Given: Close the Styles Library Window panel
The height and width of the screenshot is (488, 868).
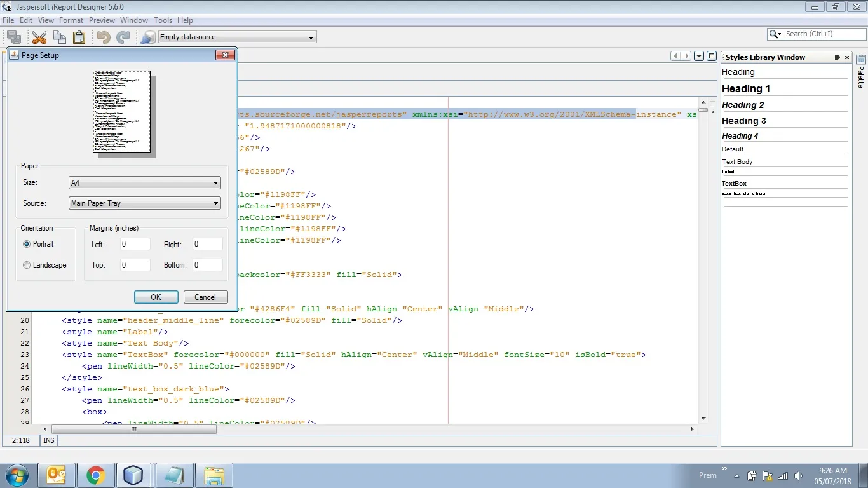Looking at the screenshot, I should 847,57.
